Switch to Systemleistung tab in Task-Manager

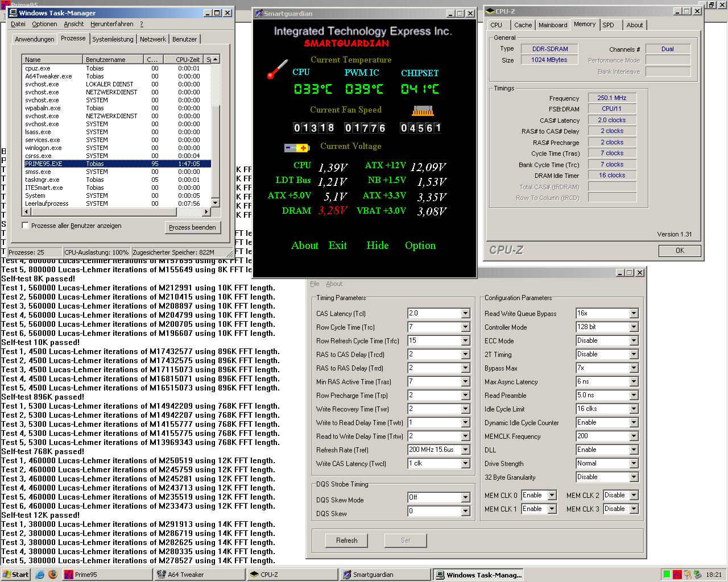point(113,39)
